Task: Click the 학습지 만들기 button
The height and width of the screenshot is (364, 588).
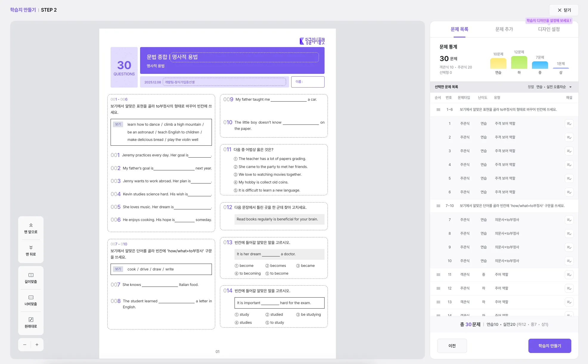Action: point(550,346)
